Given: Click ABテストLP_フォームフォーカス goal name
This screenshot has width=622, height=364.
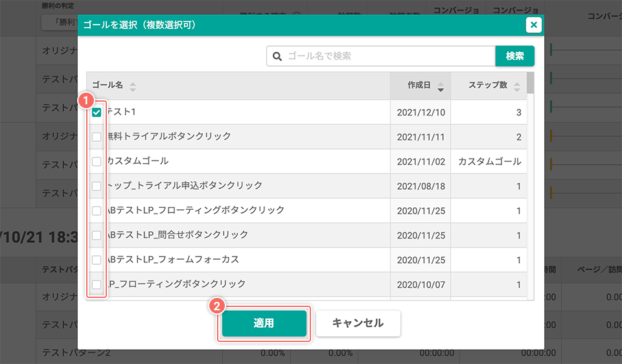Looking at the screenshot, I should click(174, 259).
